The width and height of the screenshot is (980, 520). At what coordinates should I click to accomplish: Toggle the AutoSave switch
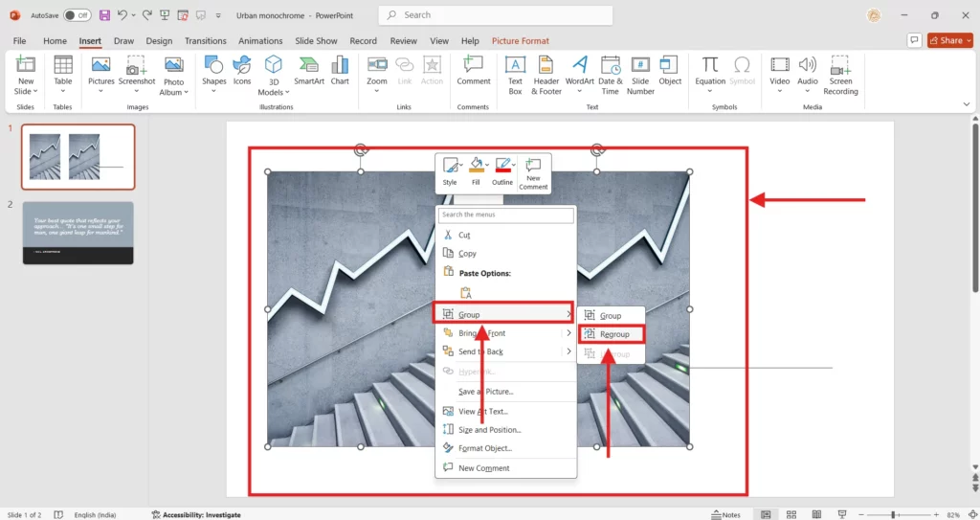tap(78, 15)
